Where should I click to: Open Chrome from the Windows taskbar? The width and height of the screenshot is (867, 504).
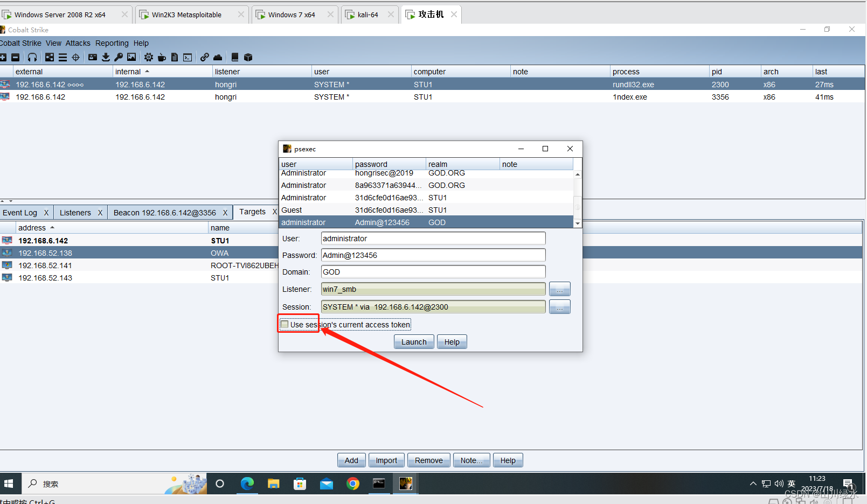coord(353,484)
